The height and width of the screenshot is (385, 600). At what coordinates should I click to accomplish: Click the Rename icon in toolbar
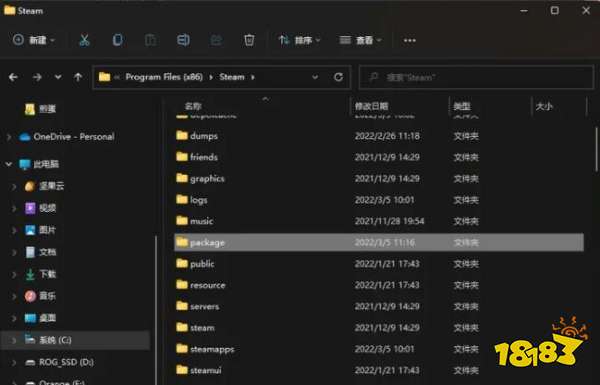pos(183,40)
